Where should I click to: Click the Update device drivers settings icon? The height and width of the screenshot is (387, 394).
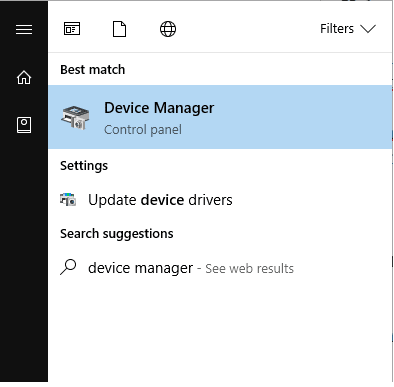pyautogui.click(x=68, y=199)
